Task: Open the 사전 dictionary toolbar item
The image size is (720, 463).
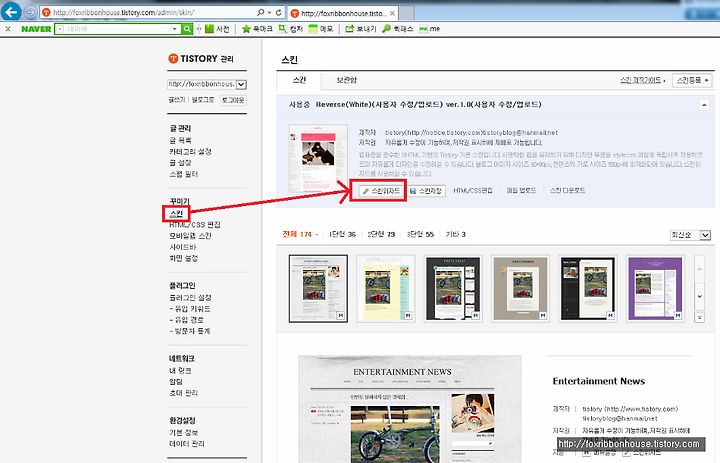Action: tap(217, 29)
